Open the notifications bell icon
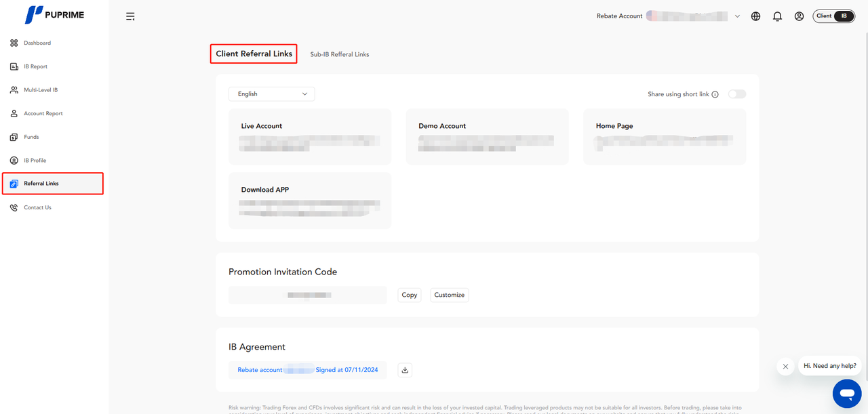Screen dimensions: 868x414 (777, 16)
